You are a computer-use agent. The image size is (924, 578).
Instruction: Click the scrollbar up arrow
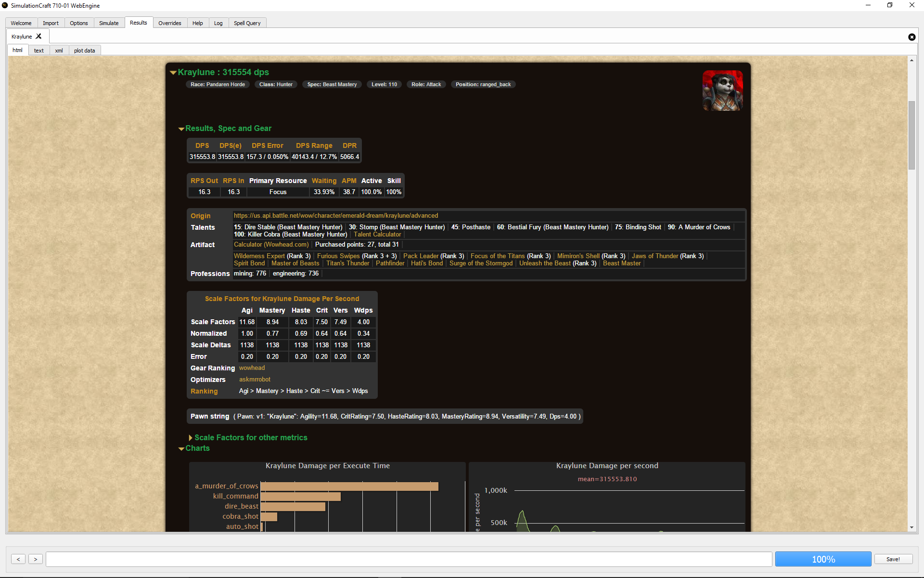[911, 60]
